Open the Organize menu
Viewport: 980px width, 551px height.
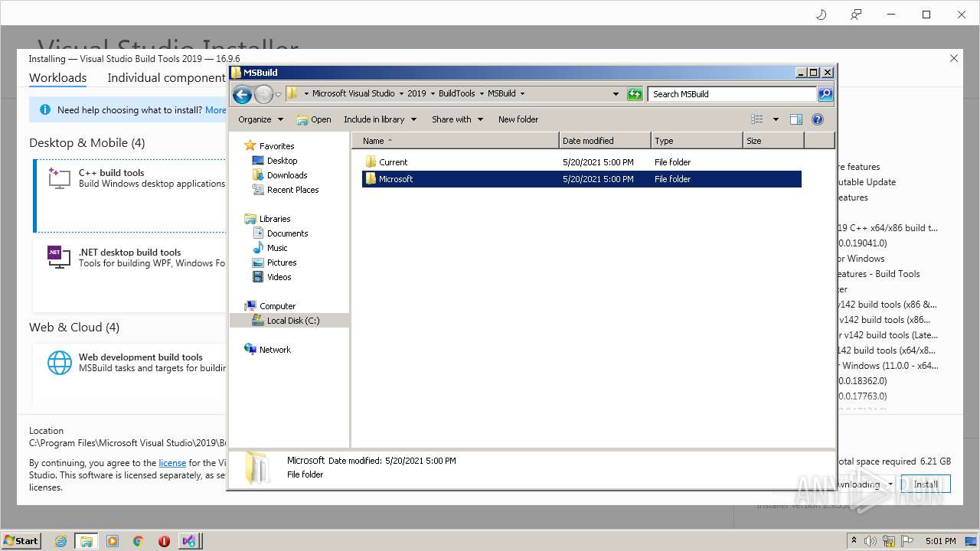(260, 119)
